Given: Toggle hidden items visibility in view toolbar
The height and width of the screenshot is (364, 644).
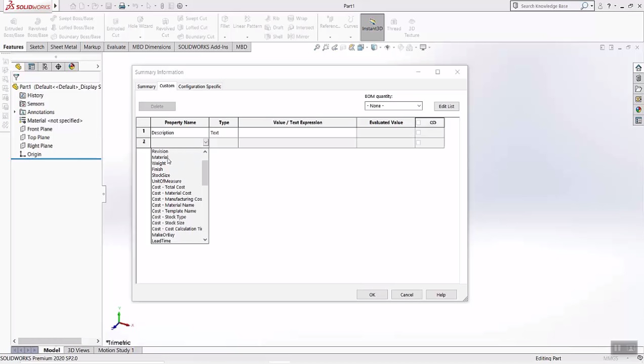Looking at the screenshot, I should click(x=388, y=47).
